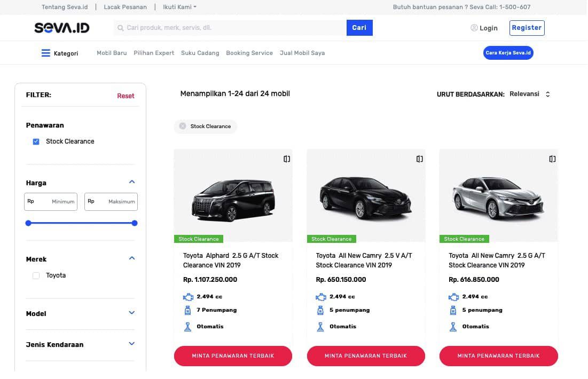Compare icon on Toyota Alphard card
This screenshot has height=379, width=588.
coord(287,159)
